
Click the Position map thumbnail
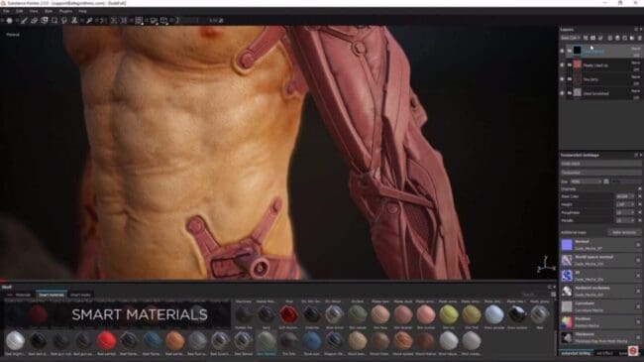(x=567, y=321)
